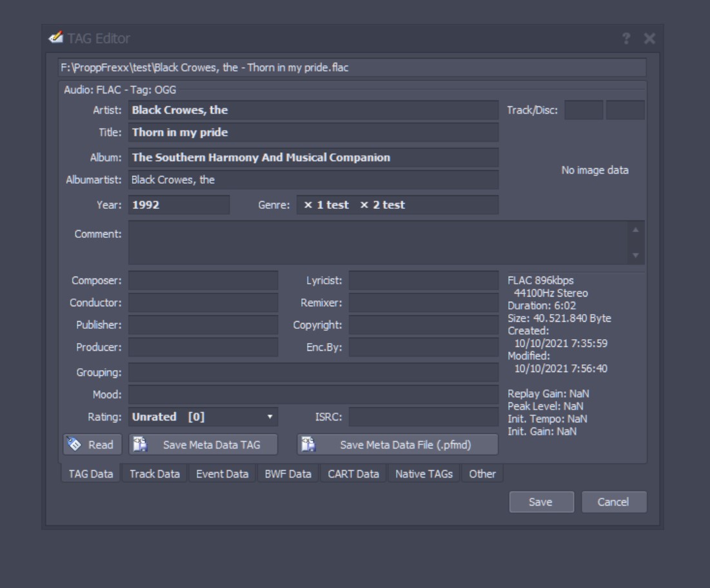
Task: Open the Other tab
Action: click(x=482, y=473)
